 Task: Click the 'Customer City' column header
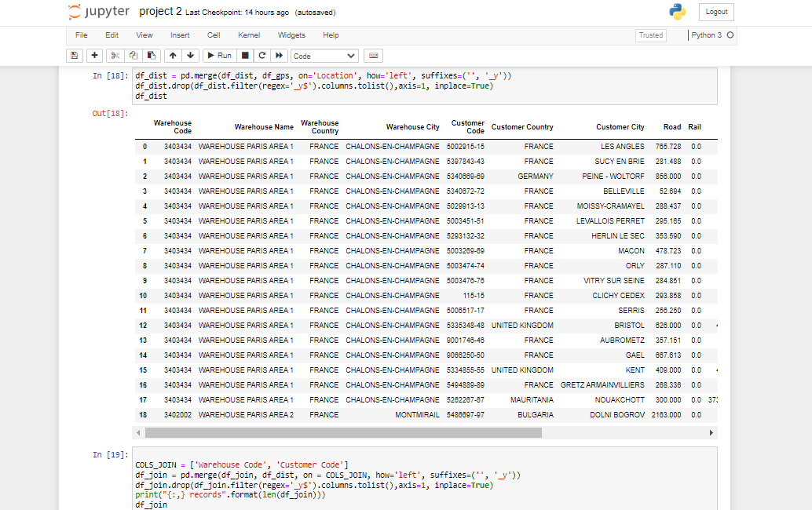pyautogui.click(x=620, y=127)
